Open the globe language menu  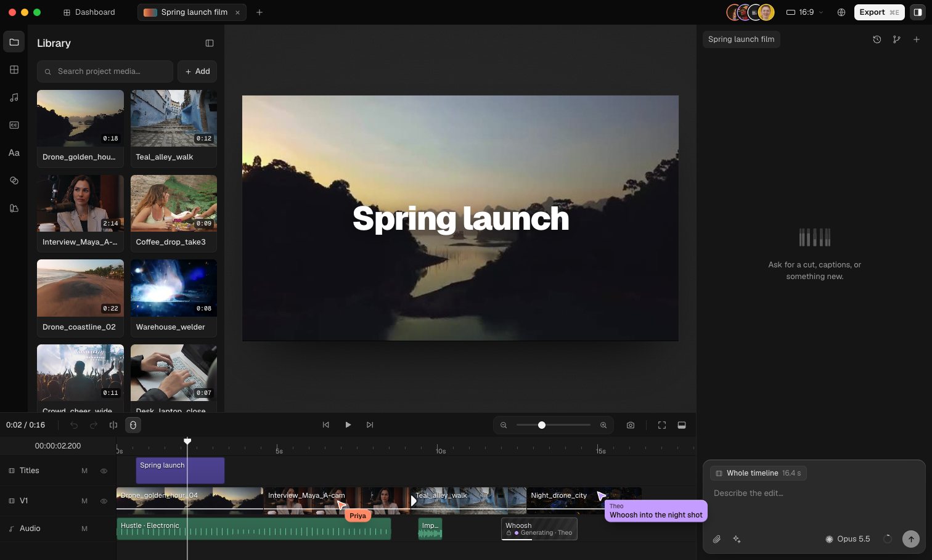[841, 12]
